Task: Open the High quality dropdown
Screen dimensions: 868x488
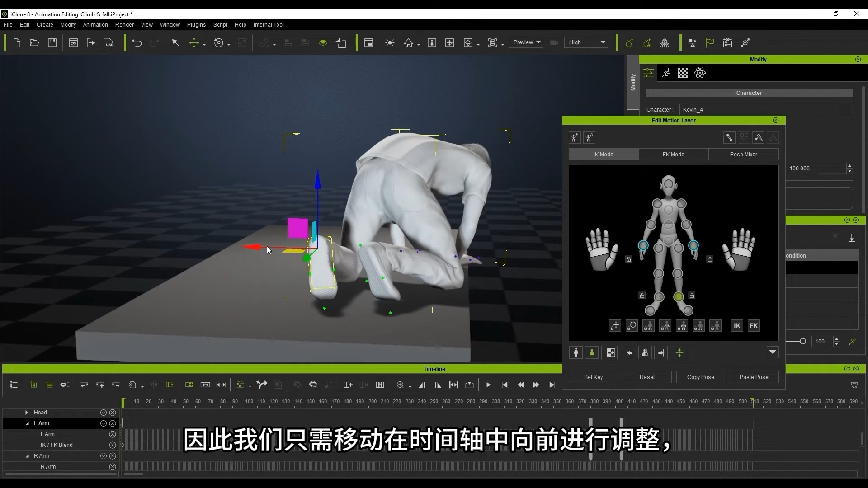Action: coord(586,42)
